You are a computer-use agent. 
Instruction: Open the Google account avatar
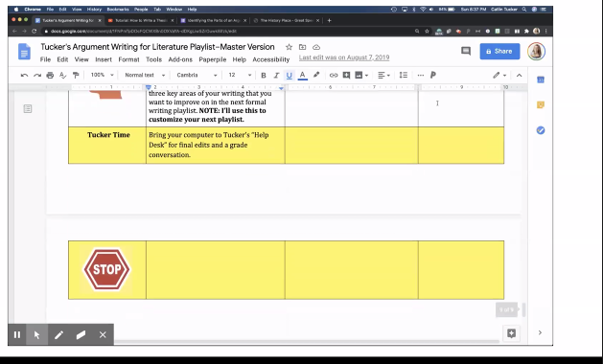tap(536, 51)
